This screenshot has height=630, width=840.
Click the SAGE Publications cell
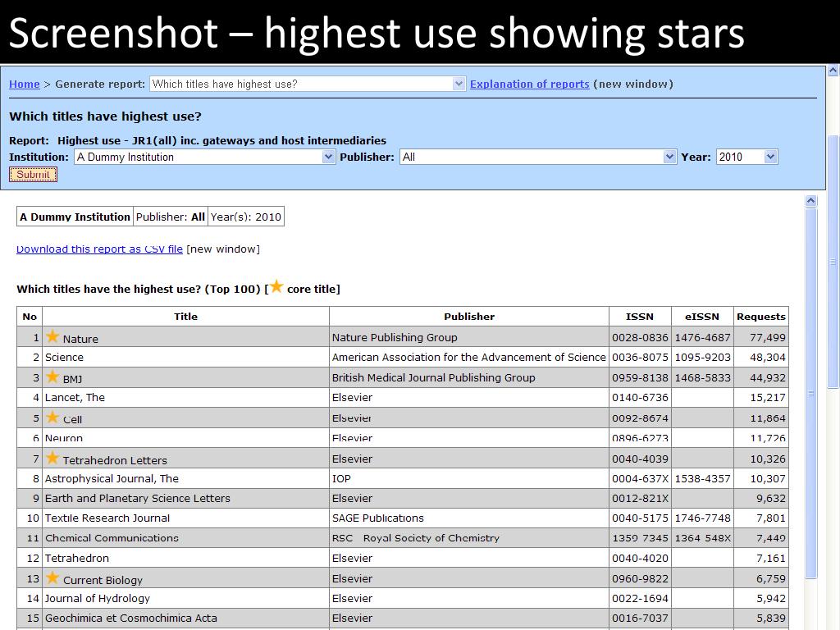point(469,518)
